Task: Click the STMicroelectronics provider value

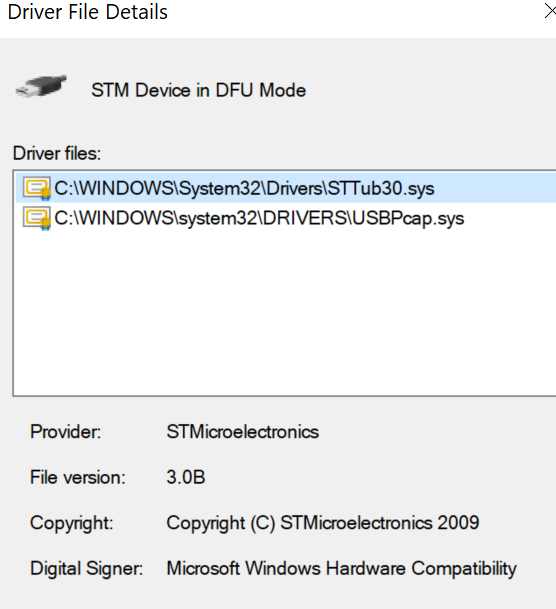Action: [243, 432]
